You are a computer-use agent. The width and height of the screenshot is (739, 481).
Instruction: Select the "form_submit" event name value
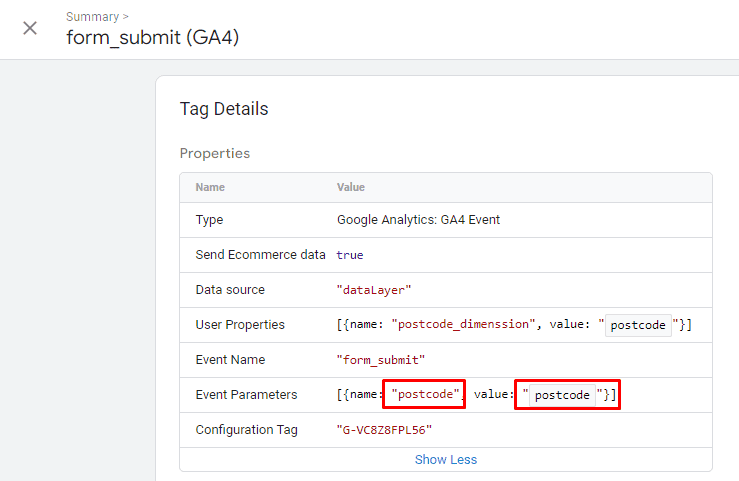coord(381,360)
